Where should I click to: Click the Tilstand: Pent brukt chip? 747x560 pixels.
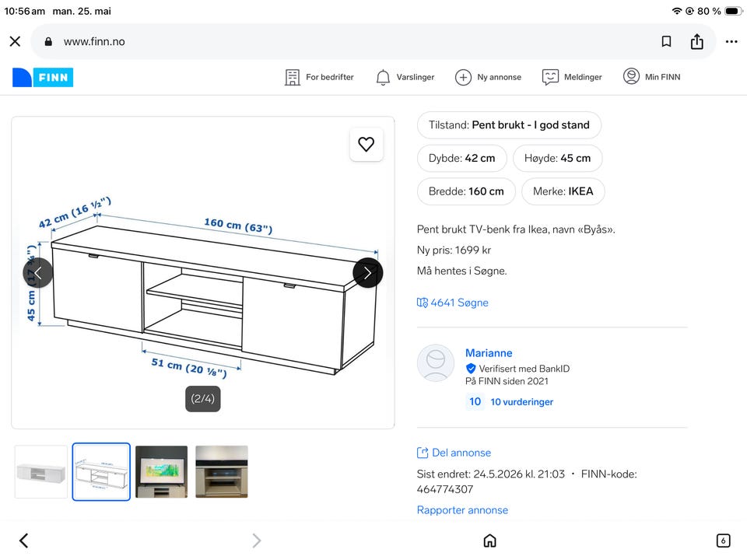[509, 125]
